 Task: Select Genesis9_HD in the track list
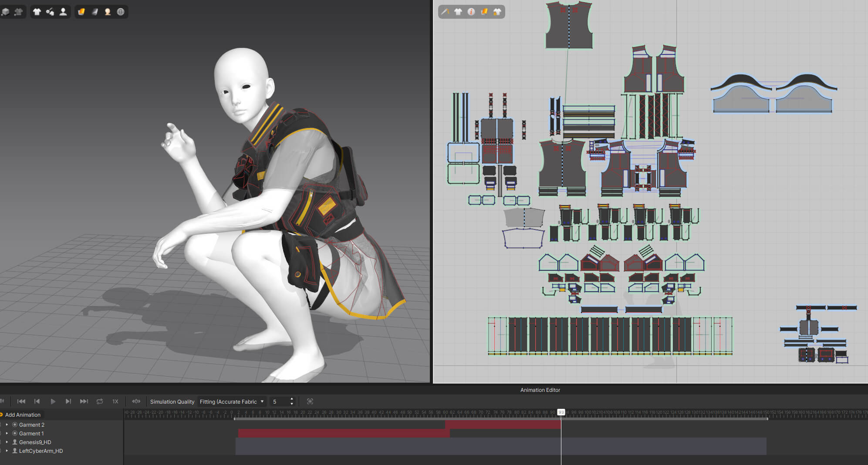[35, 442]
